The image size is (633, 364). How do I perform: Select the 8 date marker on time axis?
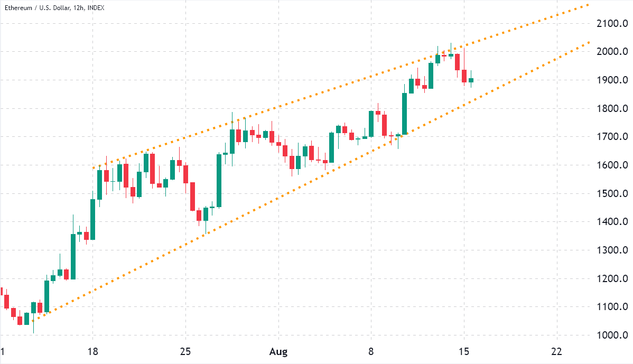(371, 352)
